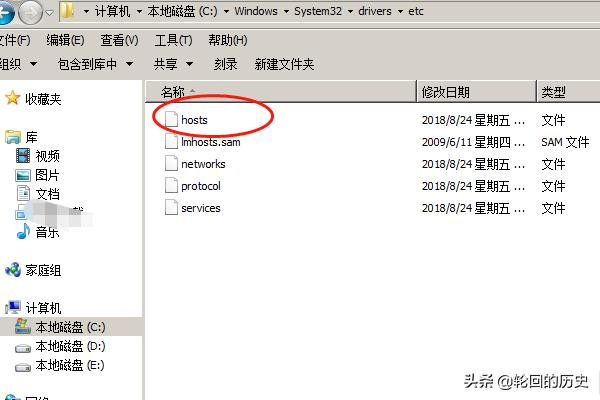The image size is (600, 400).
Task: Select the services file icon
Action: point(171,207)
